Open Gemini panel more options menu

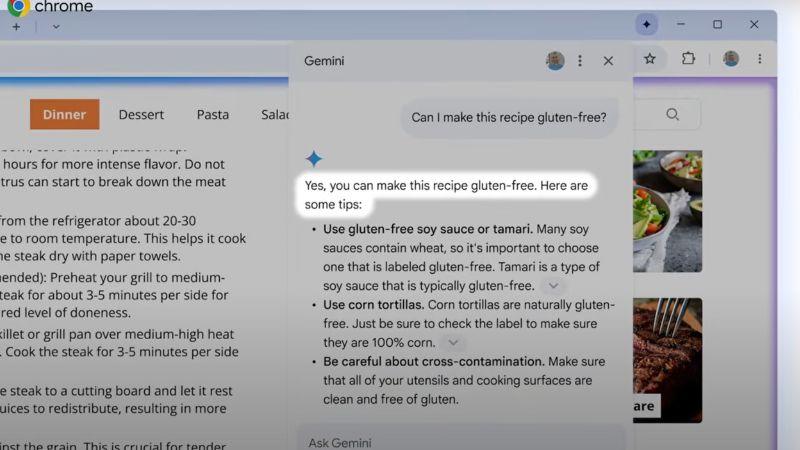point(580,61)
